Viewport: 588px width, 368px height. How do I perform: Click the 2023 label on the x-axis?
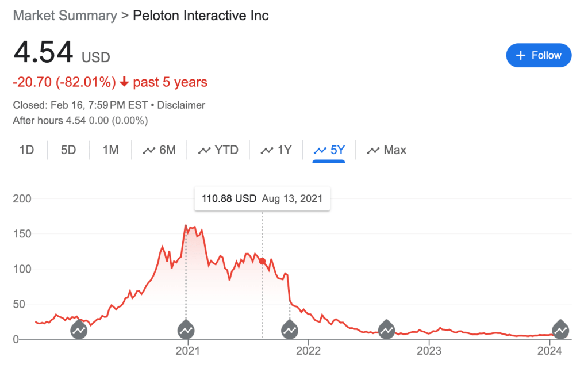click(x=429, y=351)
